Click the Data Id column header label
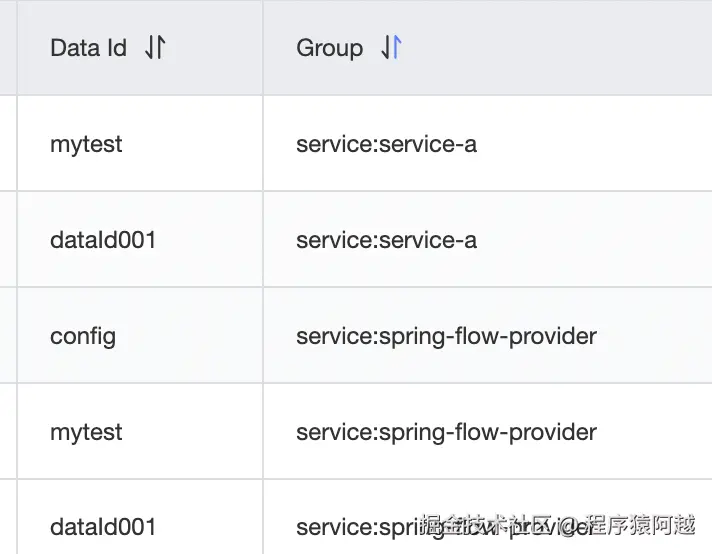Viewport: 712px width, 554px height. [x=88, y=47]
